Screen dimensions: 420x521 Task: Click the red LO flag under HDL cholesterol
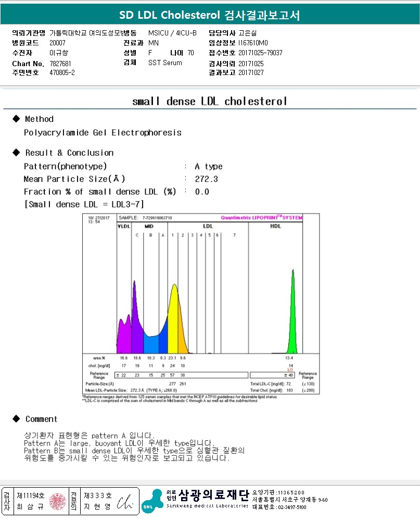point(291,370)
